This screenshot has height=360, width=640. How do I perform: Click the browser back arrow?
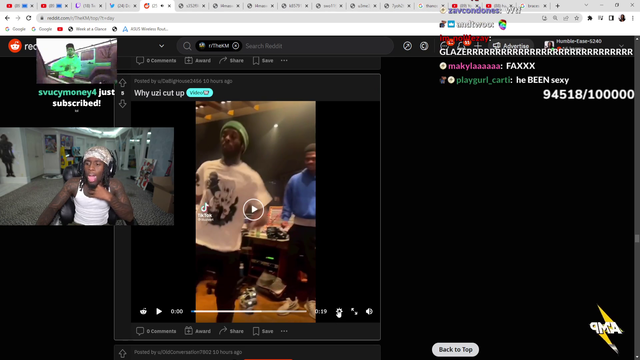(x=7, y=18)
